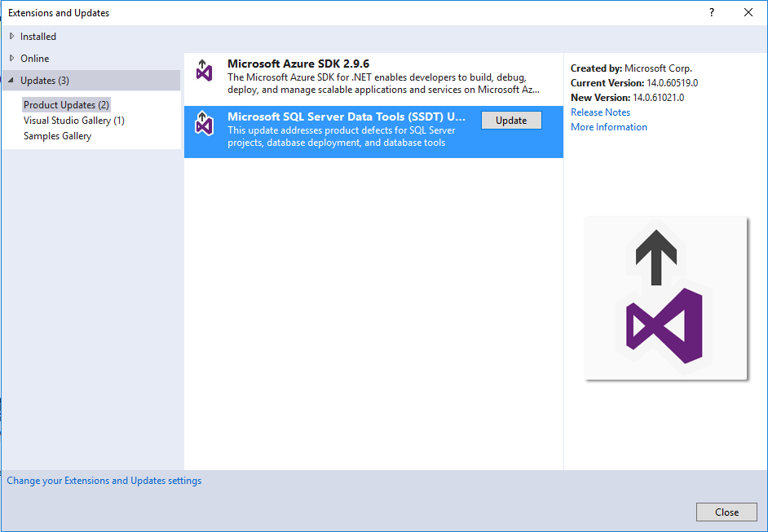
Task: Select the Updates (3) tree node
Action: pos(45,81)
